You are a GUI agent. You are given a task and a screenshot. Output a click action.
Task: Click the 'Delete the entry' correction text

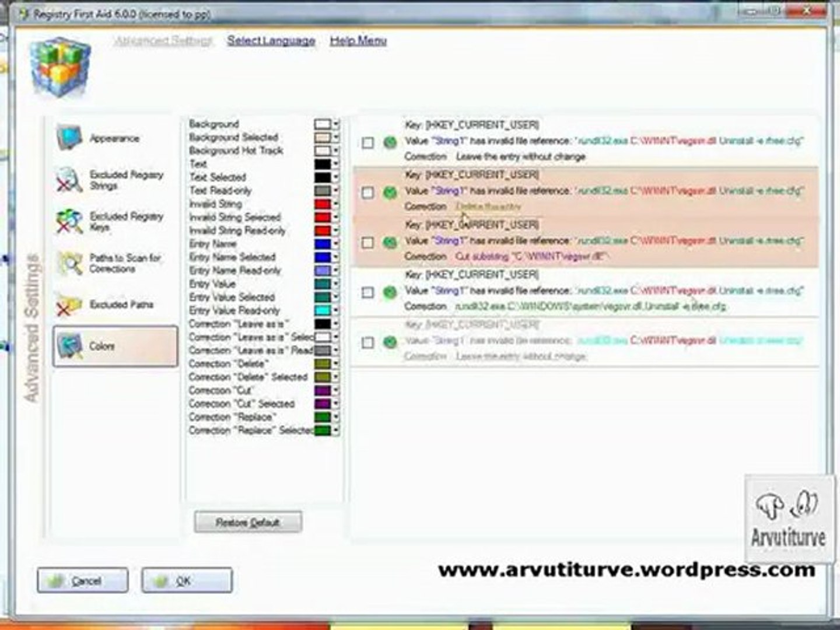click(x=488, y=206)
